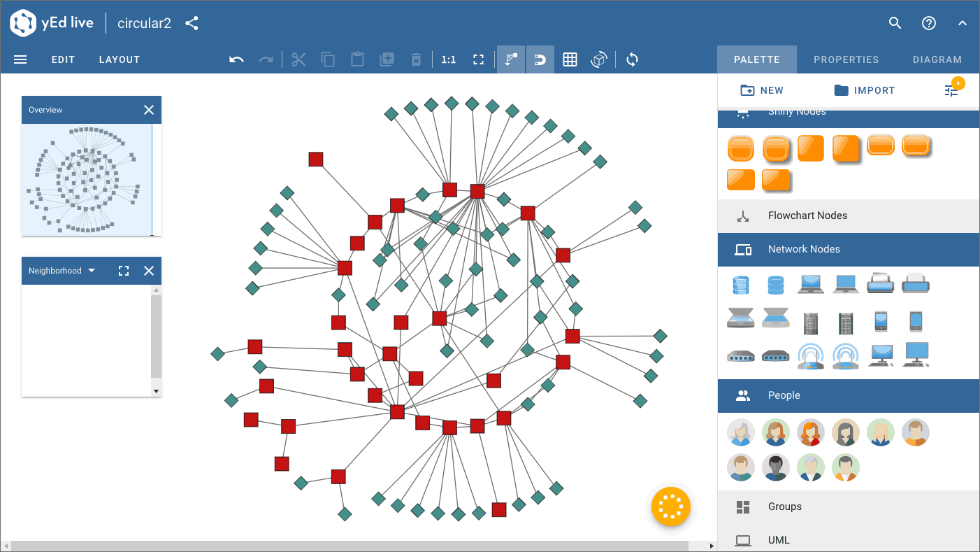Toggle orthogonal edge creation mode
Viewport: 980px width, 552px height.
[511, 59]
